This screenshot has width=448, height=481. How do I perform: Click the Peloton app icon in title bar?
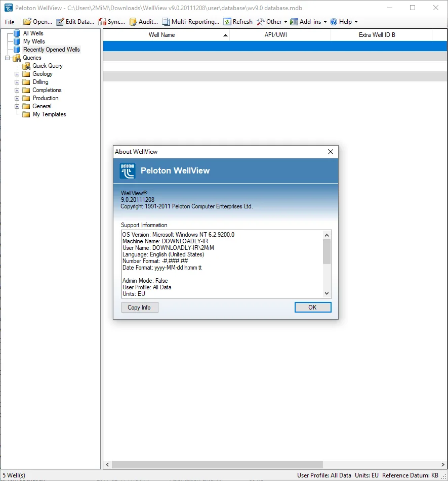pyautogui.click(x=9, y=8)
